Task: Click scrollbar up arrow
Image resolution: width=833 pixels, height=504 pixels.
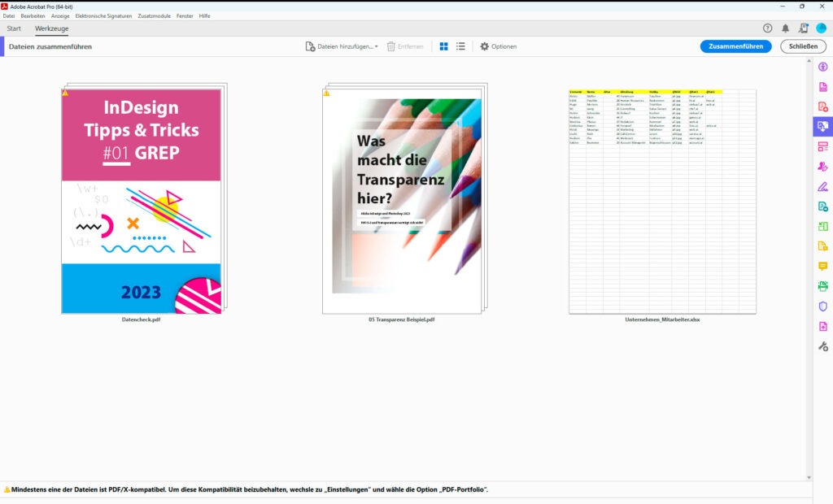Action: click(809, 61)
